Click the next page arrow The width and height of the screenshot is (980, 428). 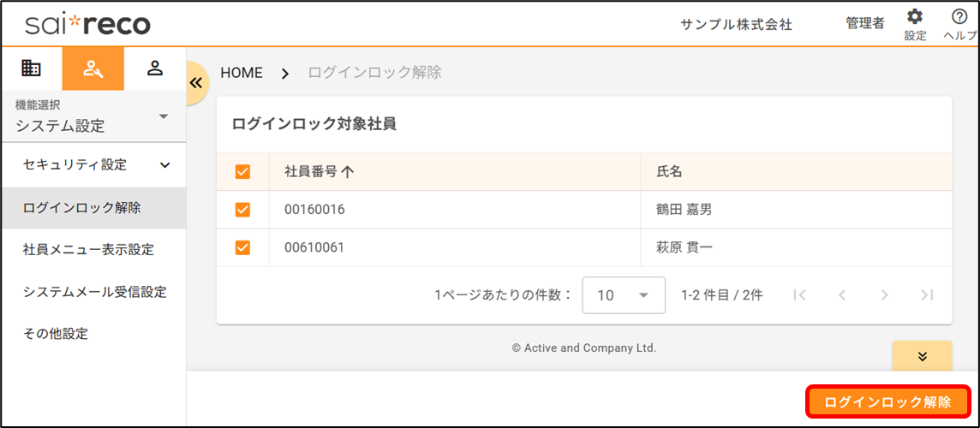coord(884,295)
